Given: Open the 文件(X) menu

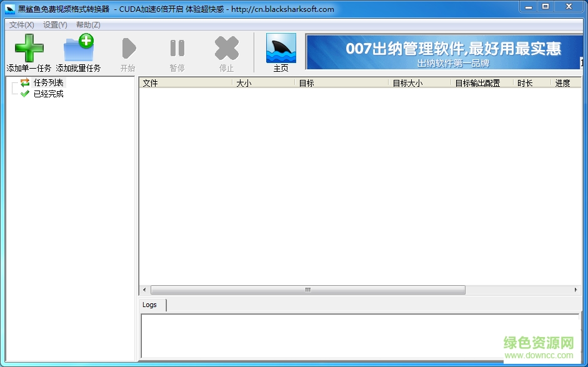Looking at the screenshot, I should (21, 24).
